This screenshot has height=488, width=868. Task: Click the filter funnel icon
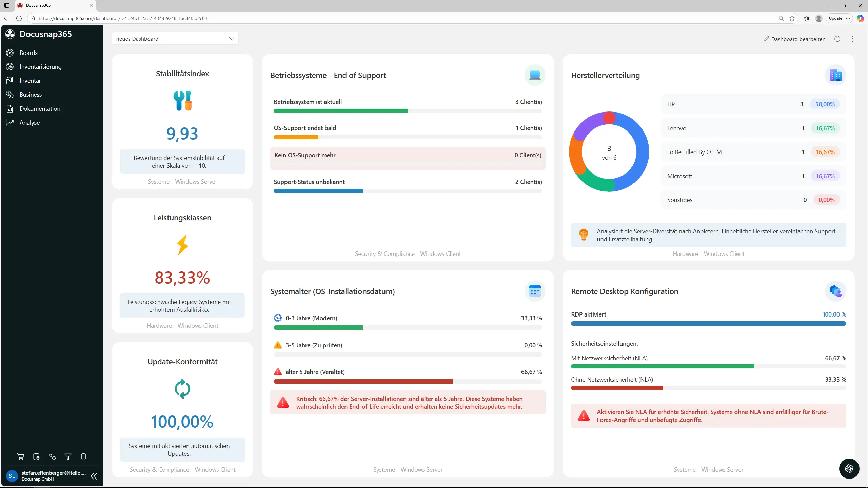tap(68, 456)
